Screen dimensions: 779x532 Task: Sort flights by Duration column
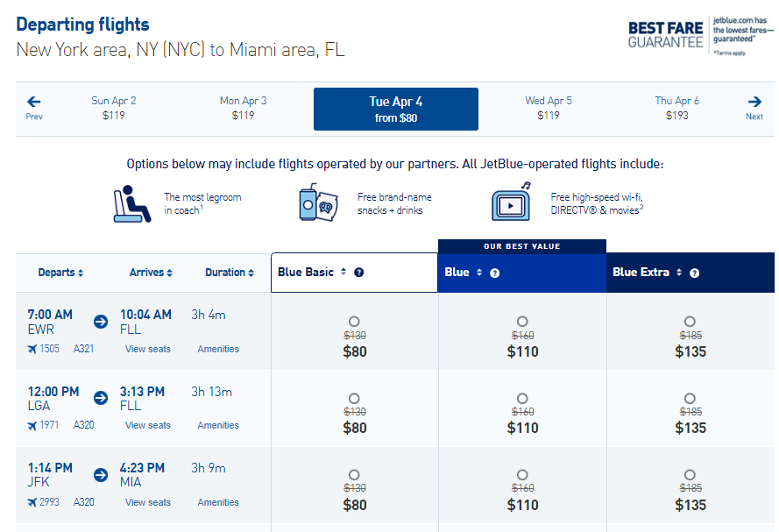pos(230,273)
